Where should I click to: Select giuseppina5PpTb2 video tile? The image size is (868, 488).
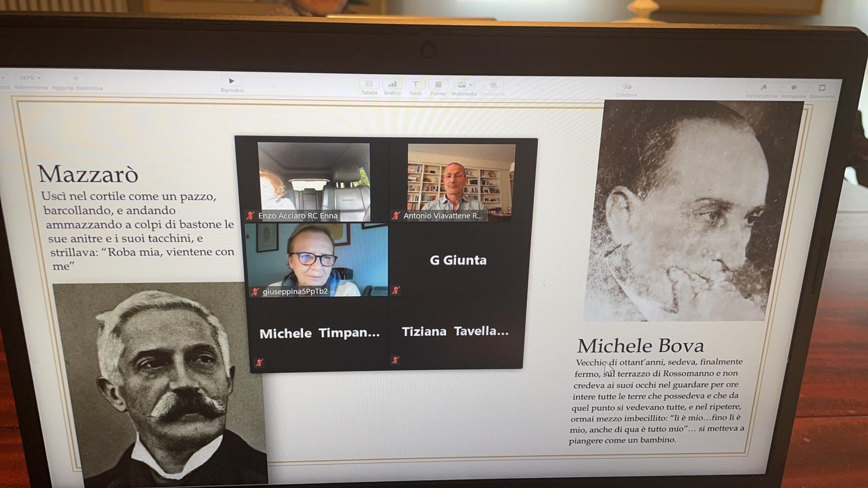coord(317,260)
